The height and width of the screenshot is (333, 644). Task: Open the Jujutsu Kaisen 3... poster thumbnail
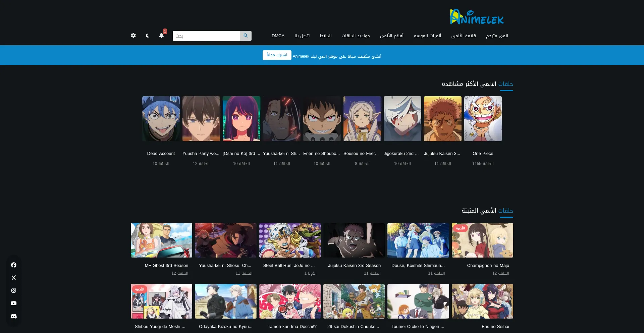443,119
